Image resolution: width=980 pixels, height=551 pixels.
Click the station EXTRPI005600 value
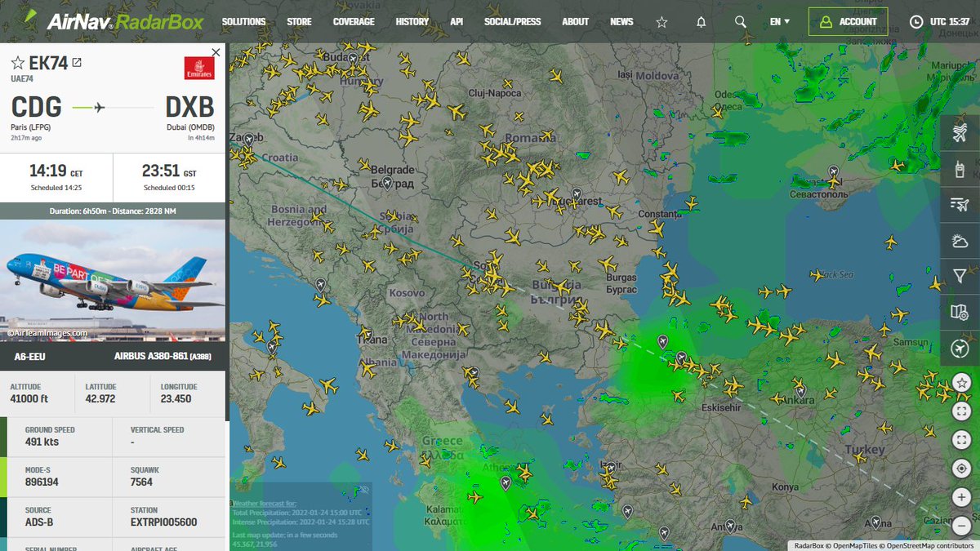pyautogui.click(x=163, y=522)
